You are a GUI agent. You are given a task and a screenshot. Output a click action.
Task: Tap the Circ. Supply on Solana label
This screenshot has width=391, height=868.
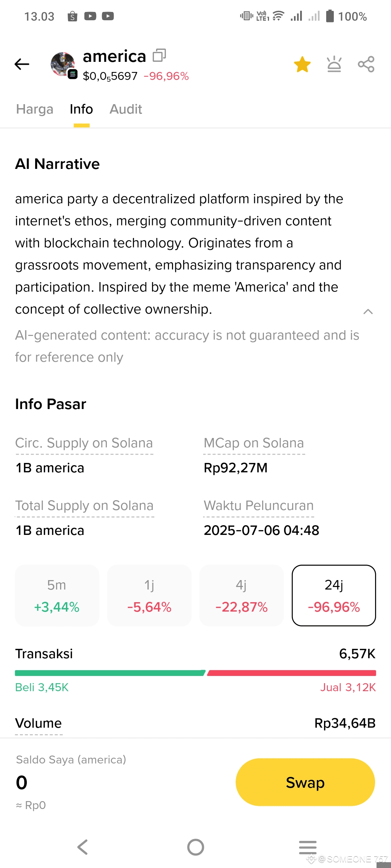point(84,443)
